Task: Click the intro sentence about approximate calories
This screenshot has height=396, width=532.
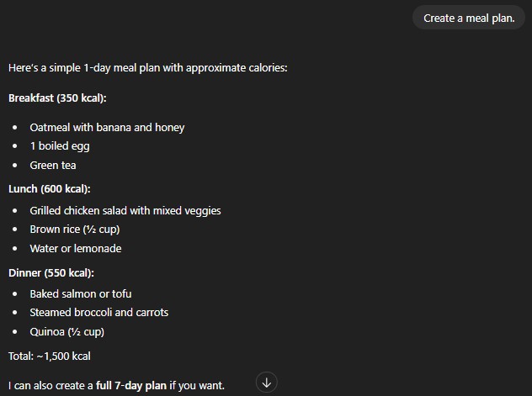Action: tap(148, 67)
